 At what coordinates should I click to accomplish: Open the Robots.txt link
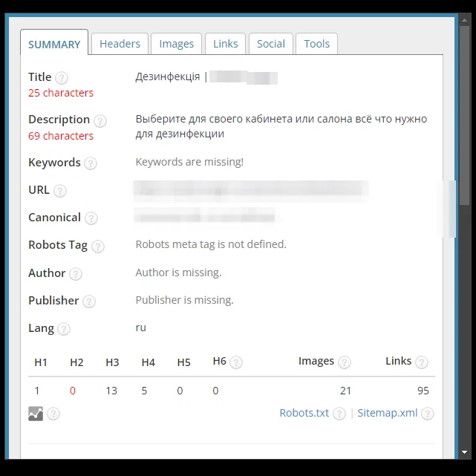coord(304,413)
